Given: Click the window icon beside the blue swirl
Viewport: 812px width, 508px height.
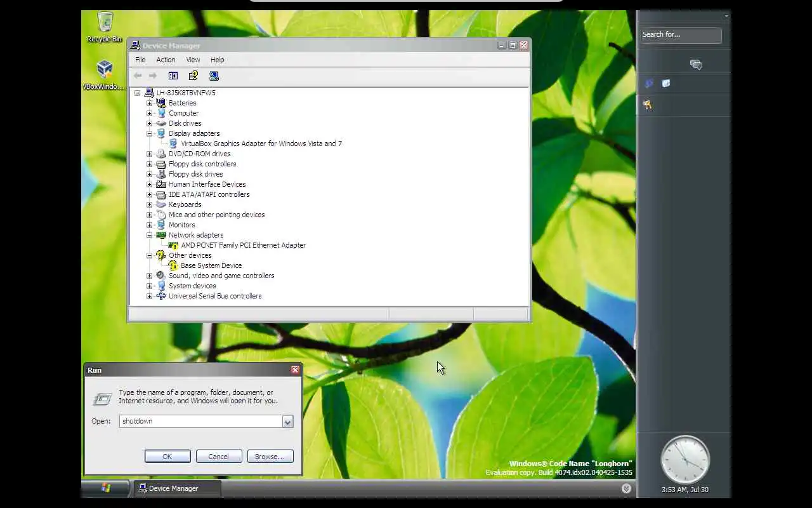Looking at the screenshot, I should (666, 83).
